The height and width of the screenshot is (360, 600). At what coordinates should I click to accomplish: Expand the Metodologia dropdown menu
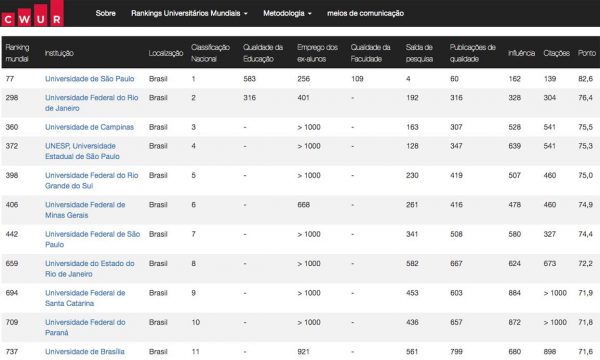click(287, 13)
